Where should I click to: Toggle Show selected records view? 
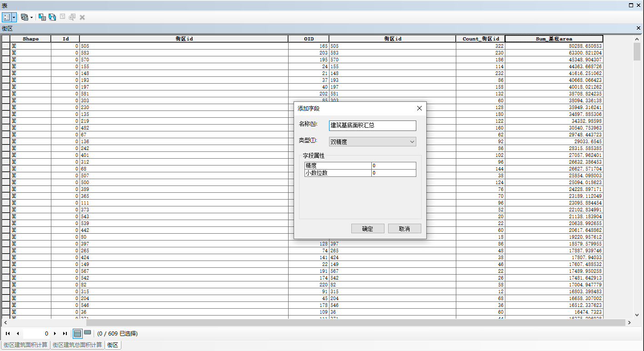87,333
